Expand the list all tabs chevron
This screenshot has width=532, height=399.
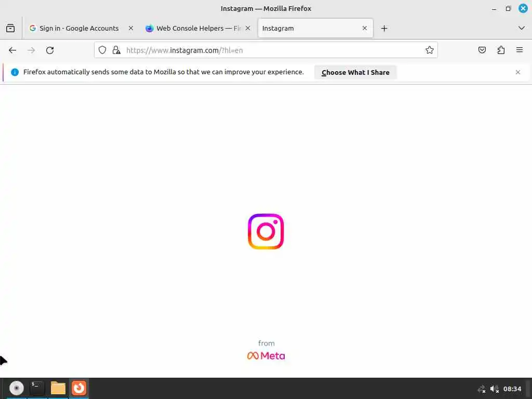tap(522, 28)
